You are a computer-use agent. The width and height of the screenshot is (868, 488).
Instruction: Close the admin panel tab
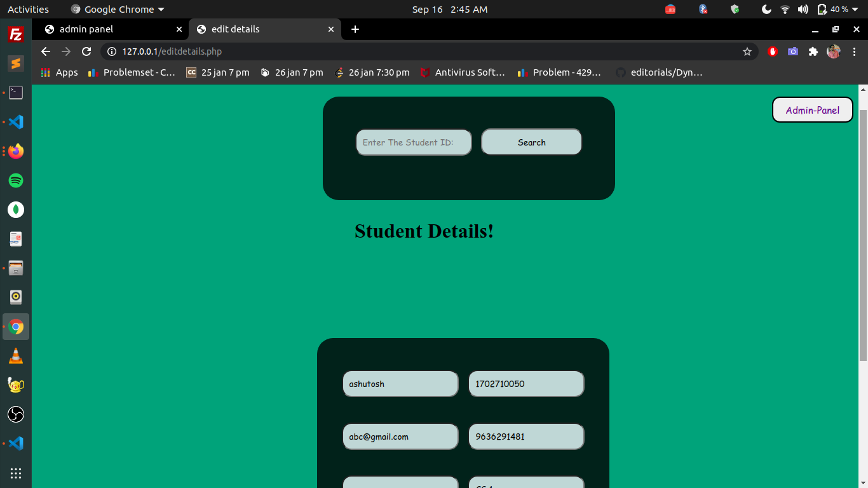[x=179, y=29]
